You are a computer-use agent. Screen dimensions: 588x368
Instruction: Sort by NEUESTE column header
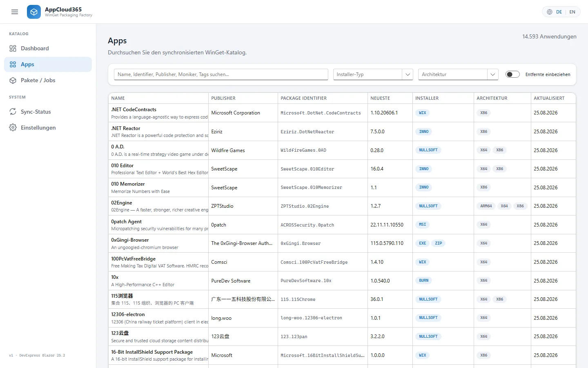[x=390, y=98]
